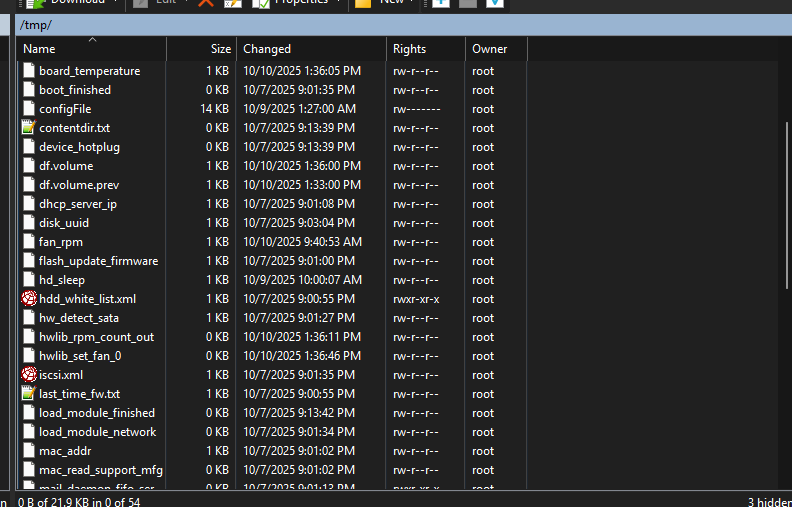Select the iscsi.xml file name
Image resolution: width=792 pixels, height=507 pixels.
(61, 375)
